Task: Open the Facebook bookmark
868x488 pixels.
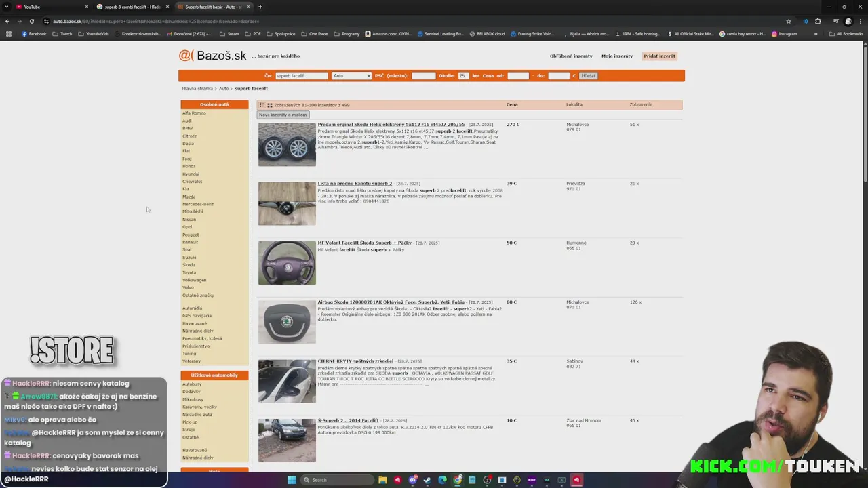Action: pyautogui.click(x=34, y=34)
